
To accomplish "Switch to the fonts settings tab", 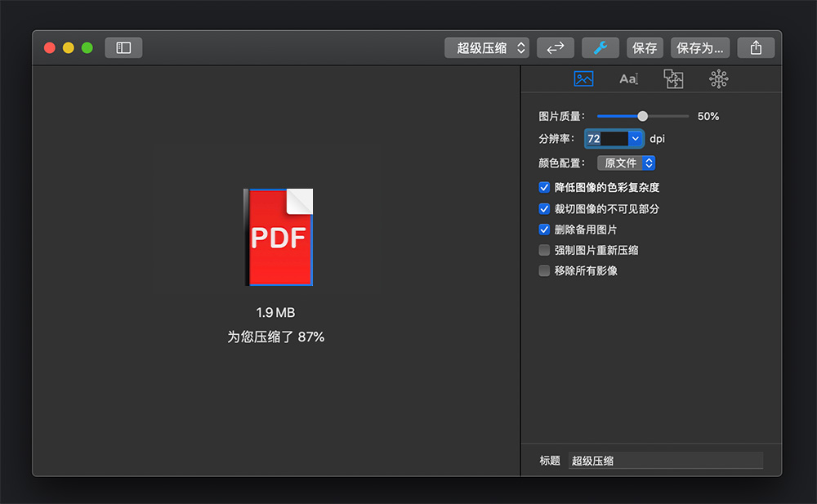I will click(x=628, y=79).
